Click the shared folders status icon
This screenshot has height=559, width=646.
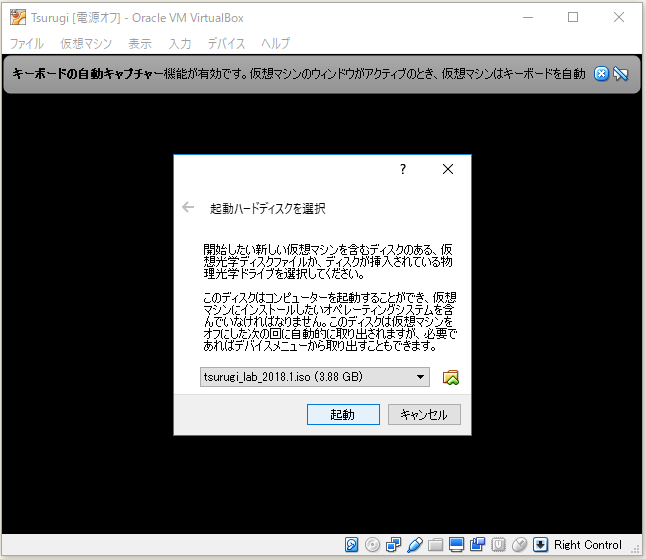tap(435, 545)
